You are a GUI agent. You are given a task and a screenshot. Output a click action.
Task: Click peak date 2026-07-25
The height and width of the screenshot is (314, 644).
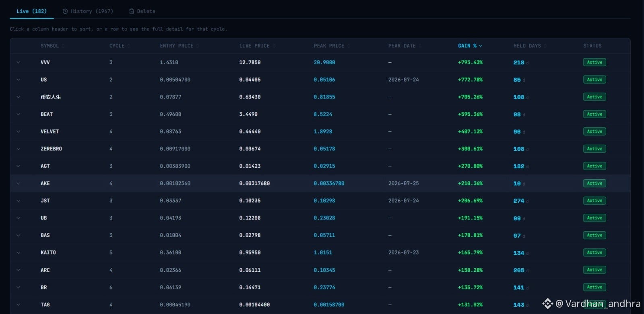coord(403,183)
